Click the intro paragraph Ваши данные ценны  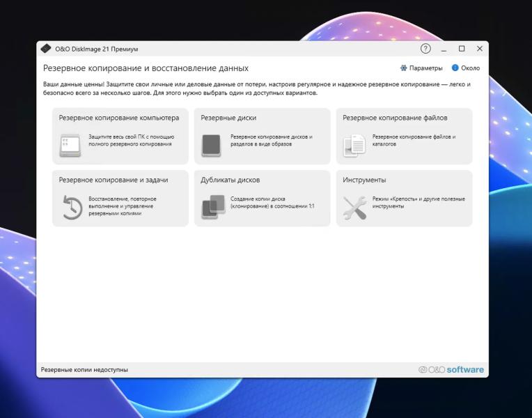click(x=257, y=88)
